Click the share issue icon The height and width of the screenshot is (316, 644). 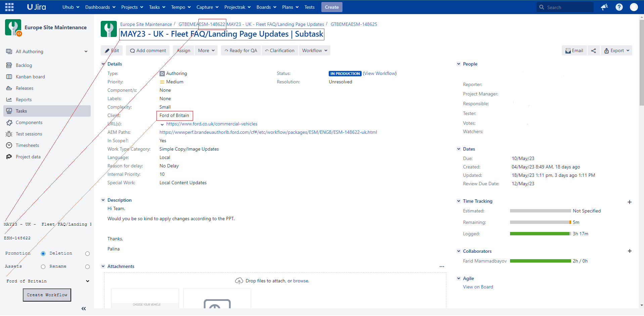[594, 50]
